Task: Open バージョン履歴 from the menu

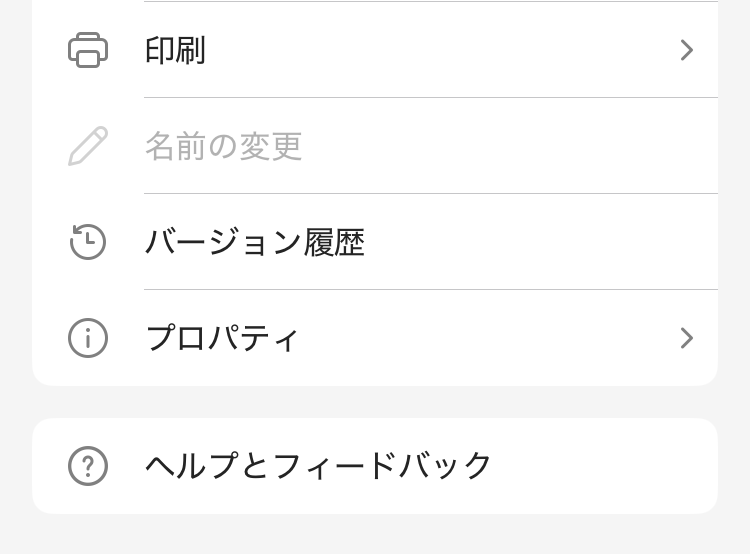Action: (x=255, y=242)
